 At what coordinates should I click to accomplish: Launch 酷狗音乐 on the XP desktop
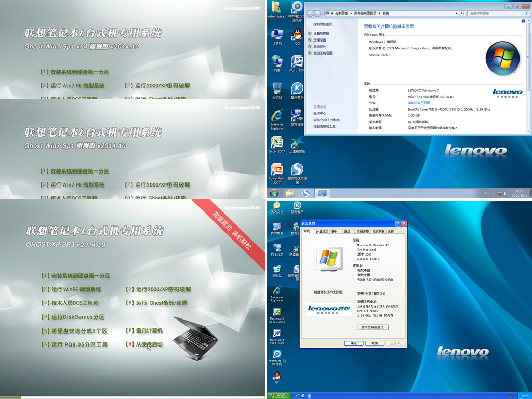click(x=297, y=208)
